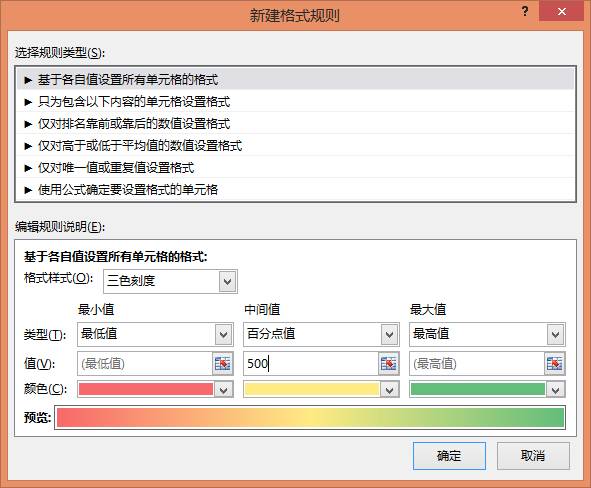Select rule type 仅对排名靠前或靠后的数值设置格式

296,124
